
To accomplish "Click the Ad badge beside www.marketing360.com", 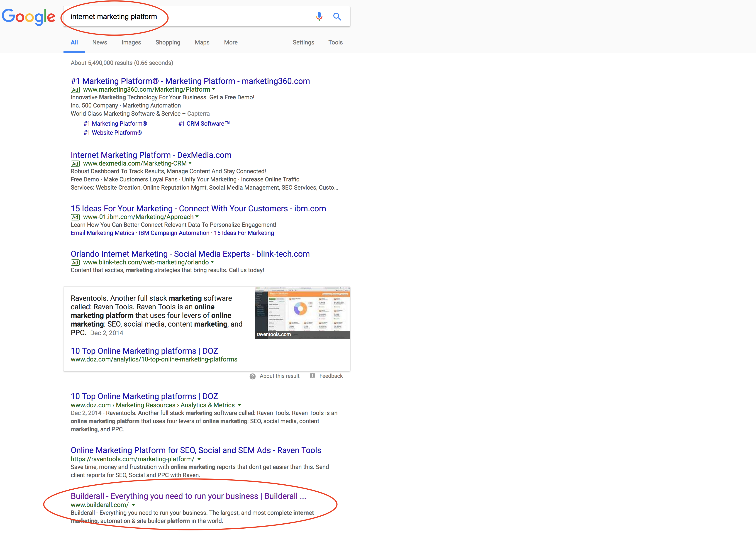I will 75,90.
